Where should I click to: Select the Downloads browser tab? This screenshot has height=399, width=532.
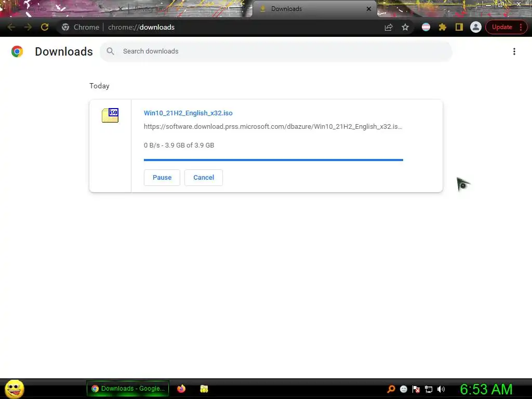click(x=314, y=9)
